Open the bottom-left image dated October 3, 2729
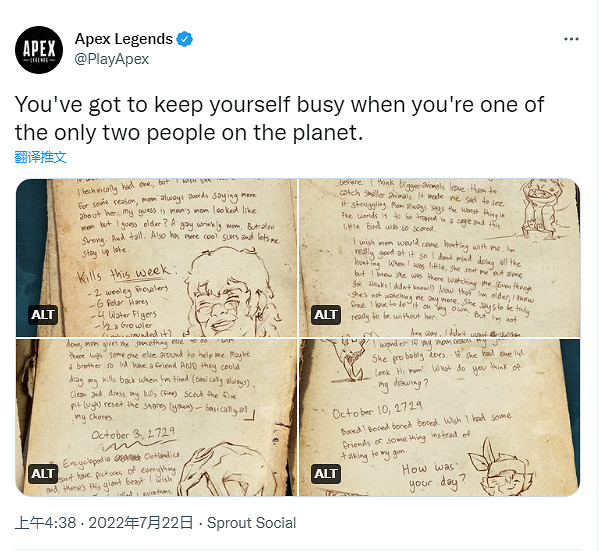Image resolution: width=599 pixels, height=551 pixels. (x=156, y=417)
